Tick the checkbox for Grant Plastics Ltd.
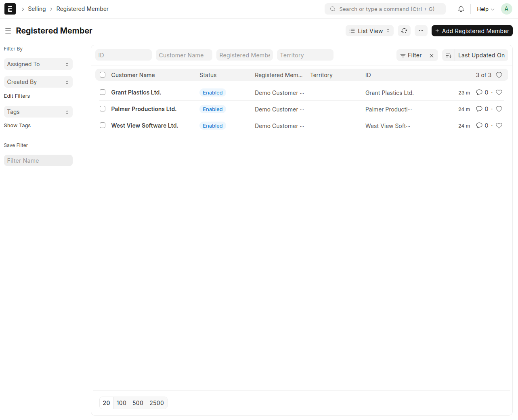This screenshot has width=518, height=420. click(x=102, y=92)
